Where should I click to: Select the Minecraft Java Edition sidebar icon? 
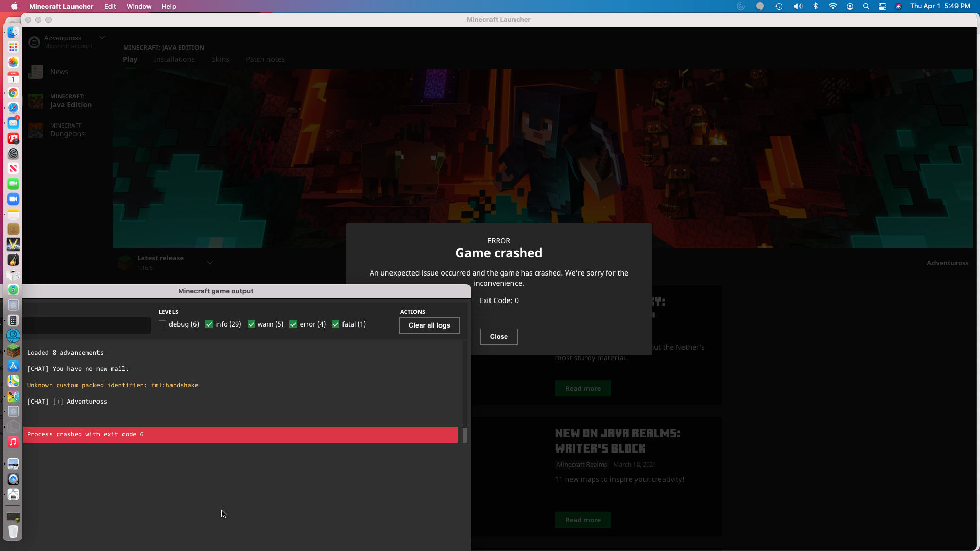click(x=36, y=101)
